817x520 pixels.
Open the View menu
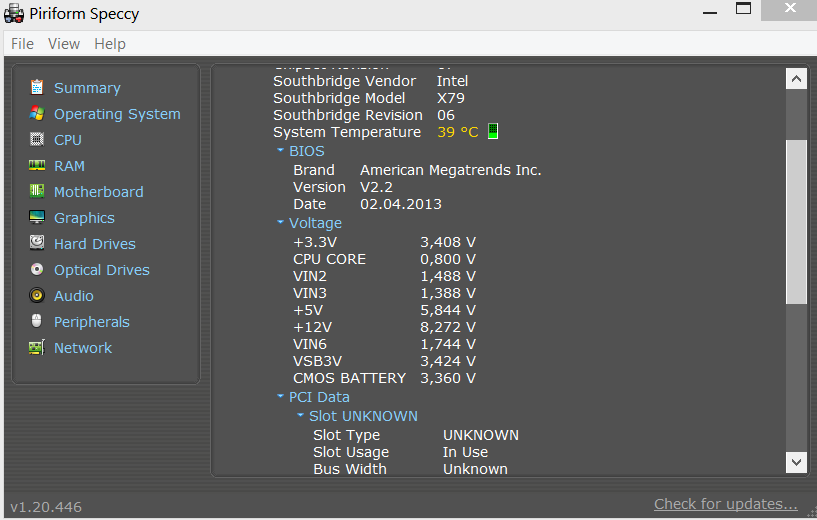(x=64, y=44)
